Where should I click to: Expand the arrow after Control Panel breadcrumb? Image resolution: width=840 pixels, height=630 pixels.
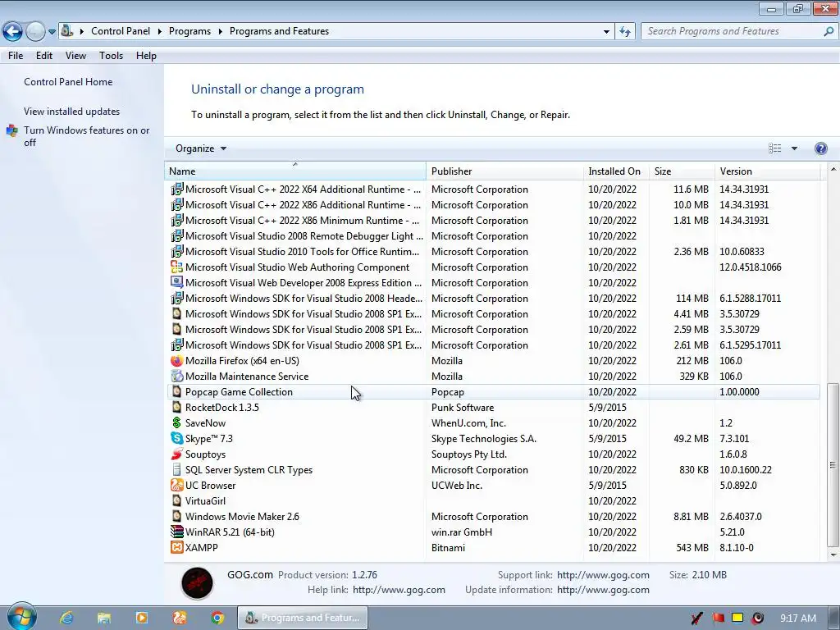pyautogui.click(x=160, y=31)
